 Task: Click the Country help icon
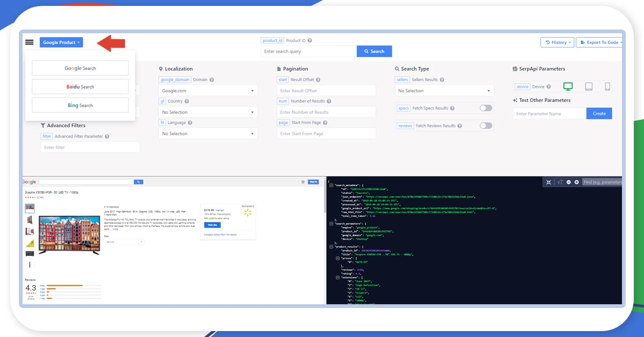[187, 101]
